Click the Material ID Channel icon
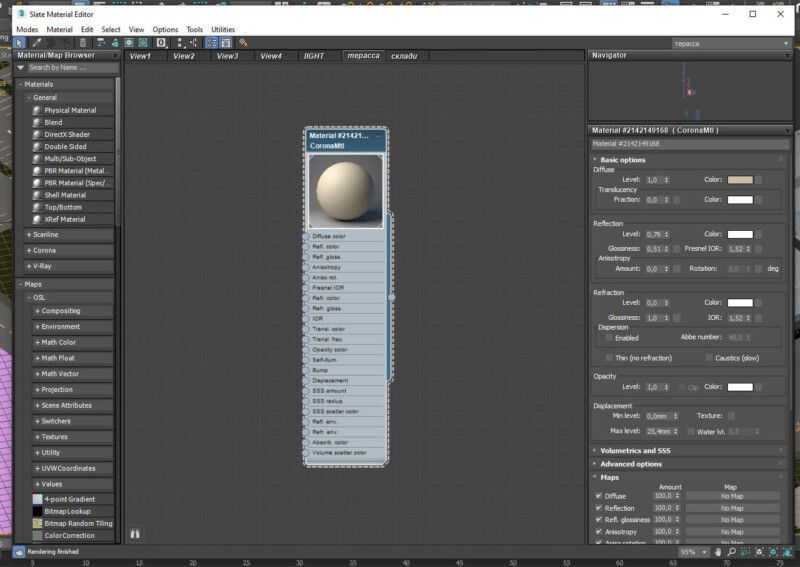800x567 pixels. click(x=161, y=43)
